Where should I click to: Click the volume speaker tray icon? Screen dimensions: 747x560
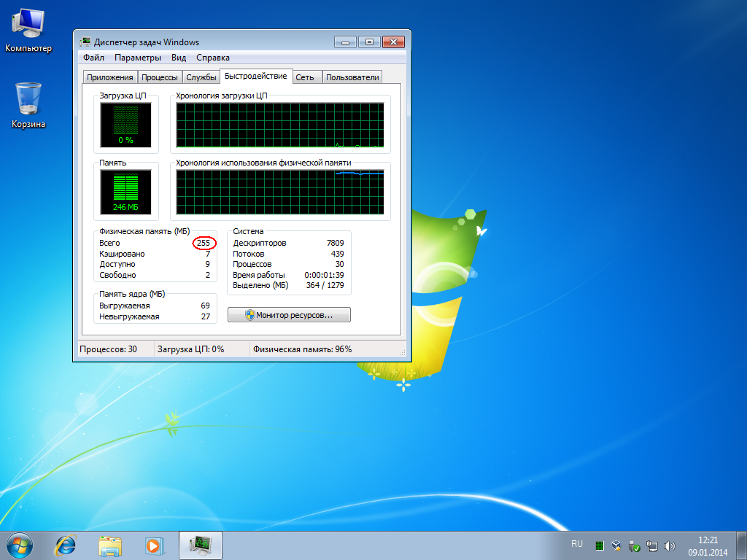click(670, 545)
